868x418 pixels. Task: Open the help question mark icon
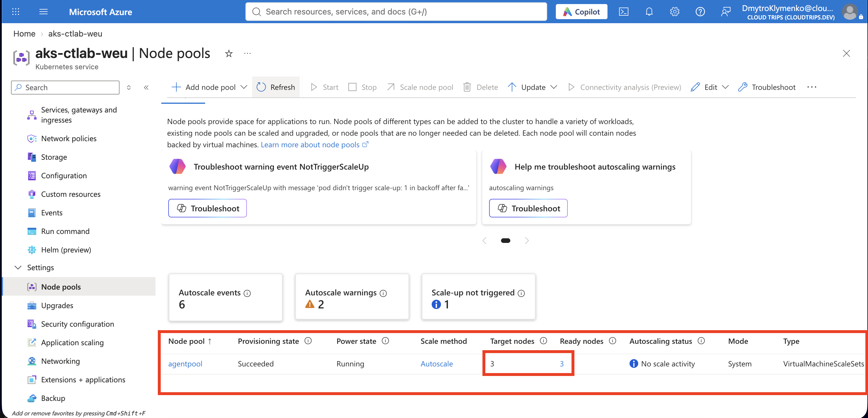(x=700, y=12)
